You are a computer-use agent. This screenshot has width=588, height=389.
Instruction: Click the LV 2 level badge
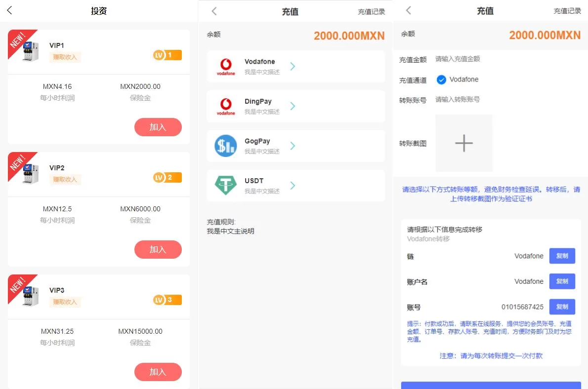(x=167, y=177)
